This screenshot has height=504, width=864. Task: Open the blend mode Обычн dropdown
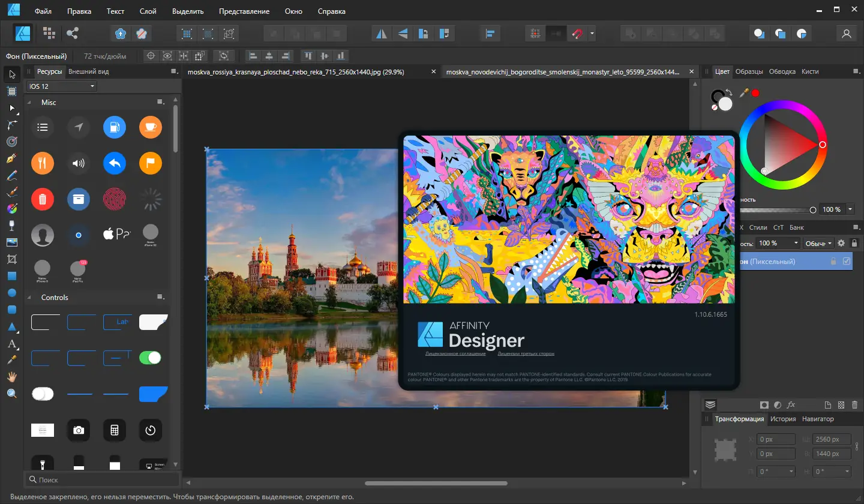point(818,243)
